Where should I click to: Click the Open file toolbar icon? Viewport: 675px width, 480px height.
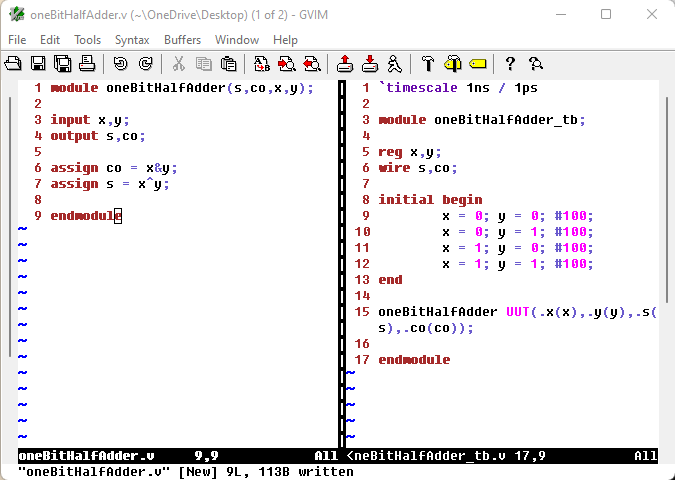(x=14, y=64)
